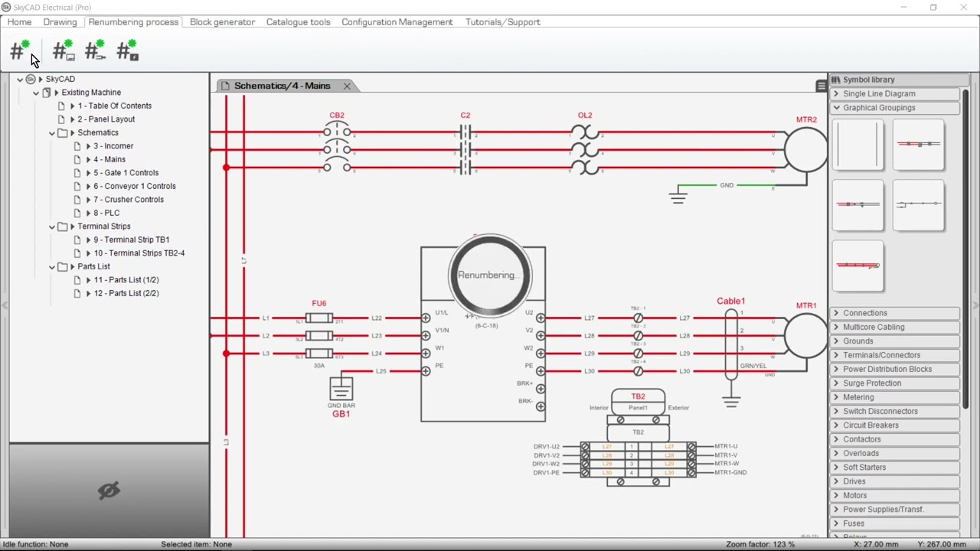Close the Schematics/4 - Mains tab
This screenshot has height=551, width=980.
click(347, 86)
